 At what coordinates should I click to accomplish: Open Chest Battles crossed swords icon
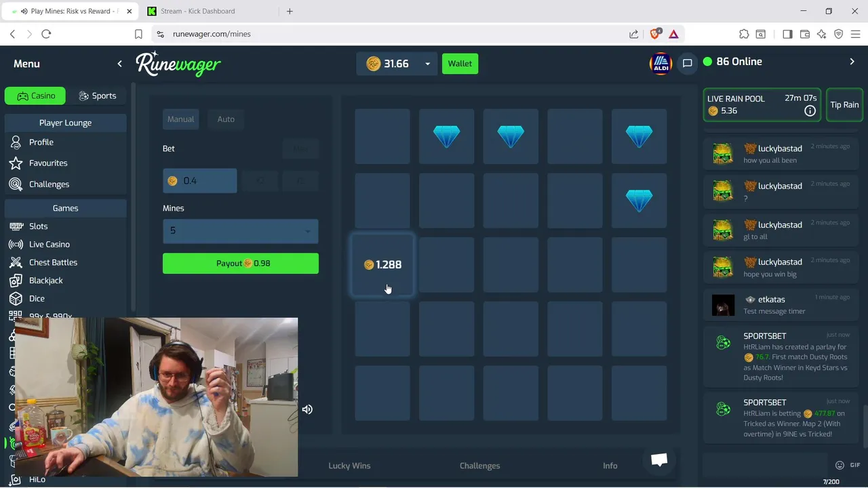(16, 262)
